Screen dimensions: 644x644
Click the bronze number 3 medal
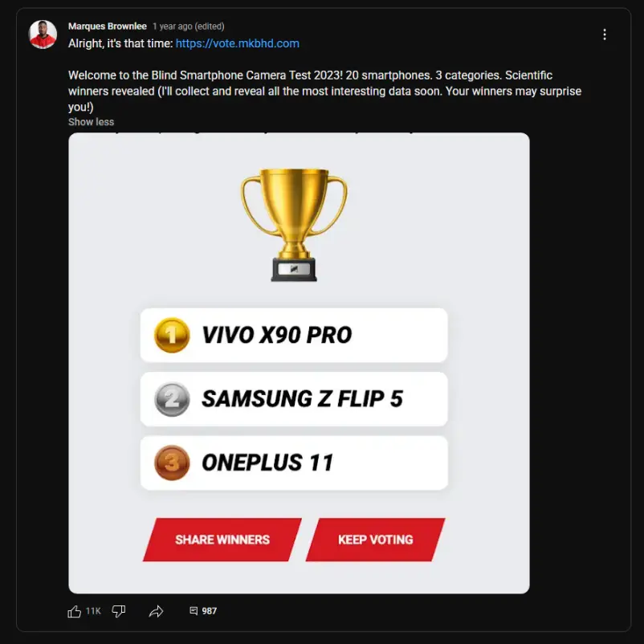tap(172, 463)
